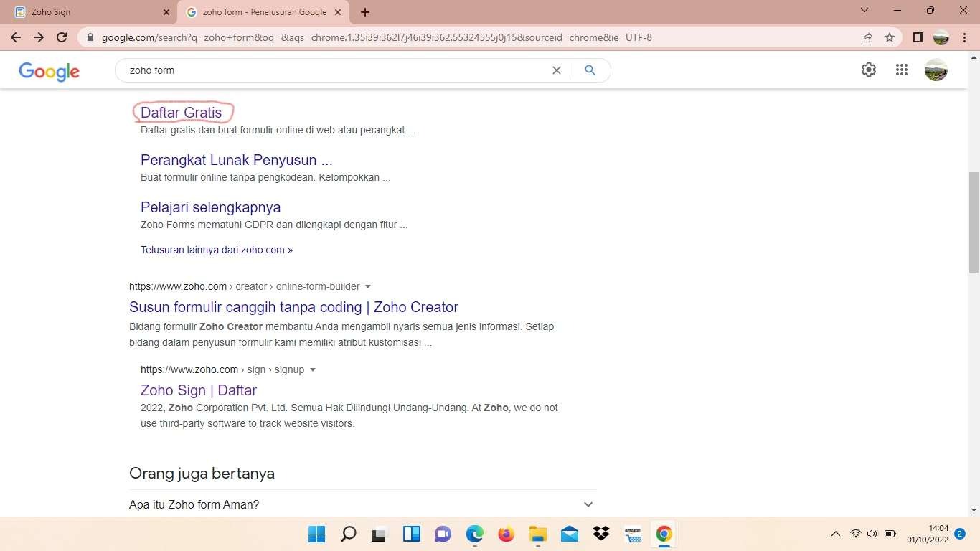Open Google quick settings gear
This screenshot has width=980, height=551.
(869, 70)
